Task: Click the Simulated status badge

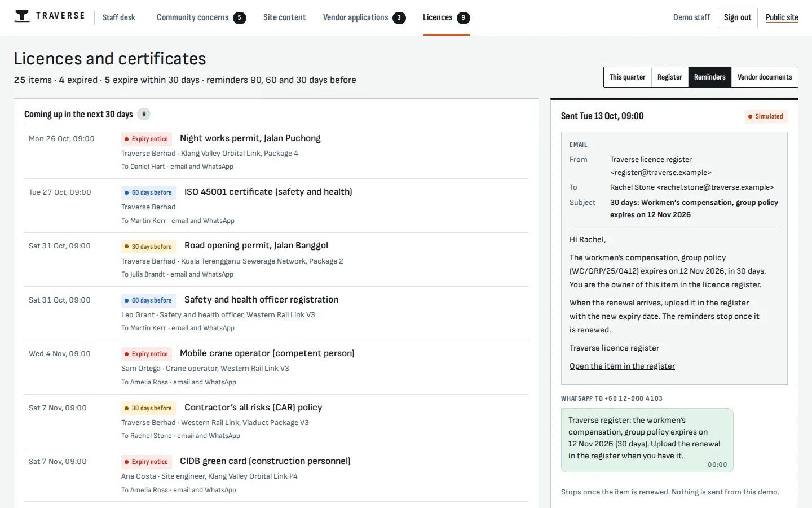Action: click(x=766, y=116)
